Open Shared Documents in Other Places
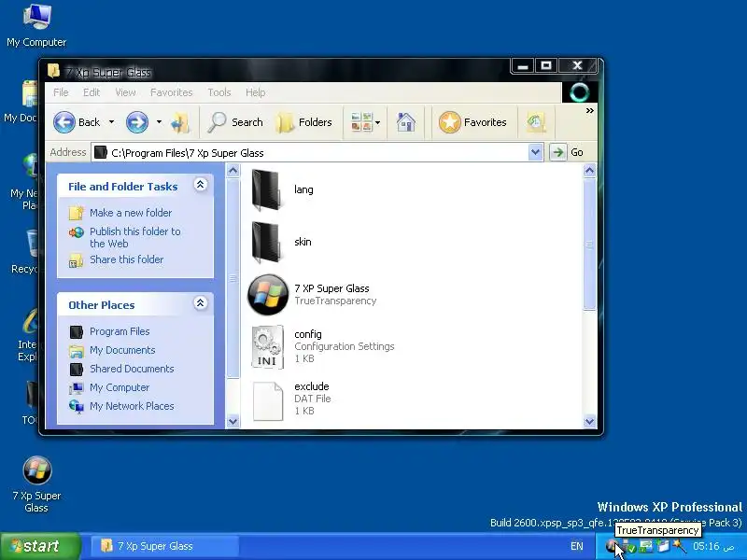The height and width of the screenshot is (560, 747). coord(132,369)
